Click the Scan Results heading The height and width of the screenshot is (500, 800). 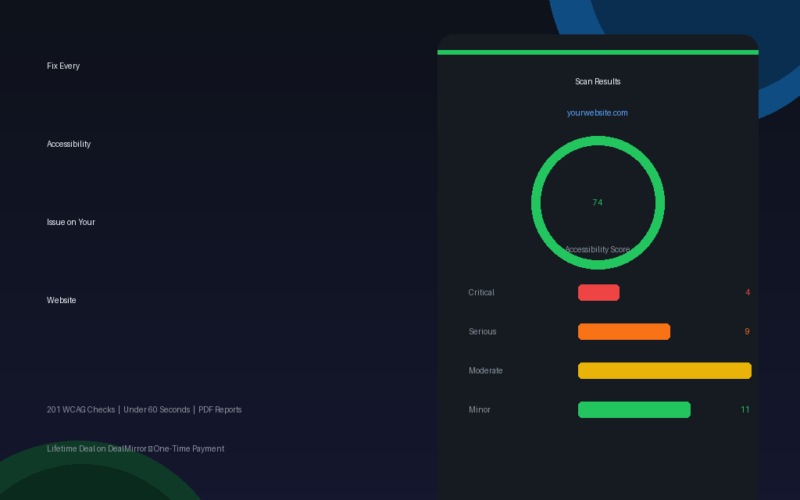coord(597,81)
